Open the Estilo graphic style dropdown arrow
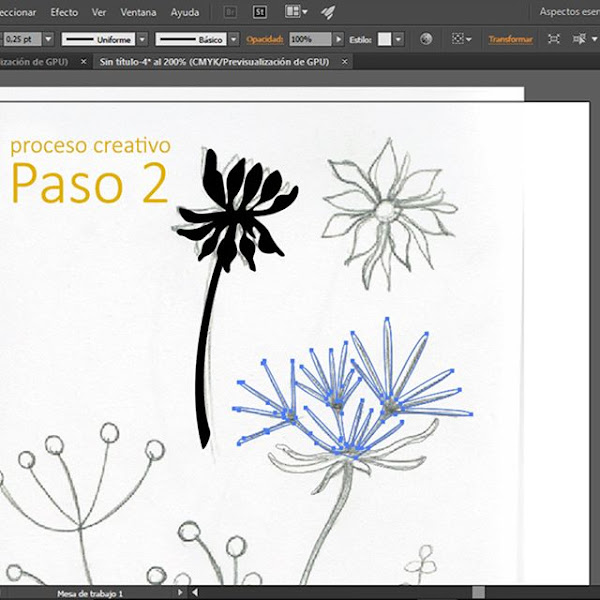Viewport: 600px width, 600px height. pos(399,39)
